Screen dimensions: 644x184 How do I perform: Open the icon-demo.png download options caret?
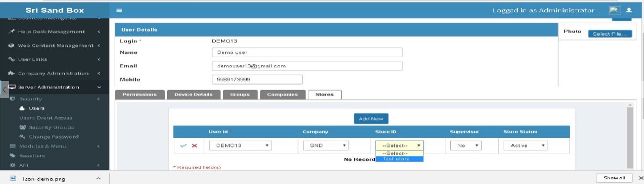pyautogui.click(x=98, y=178)
